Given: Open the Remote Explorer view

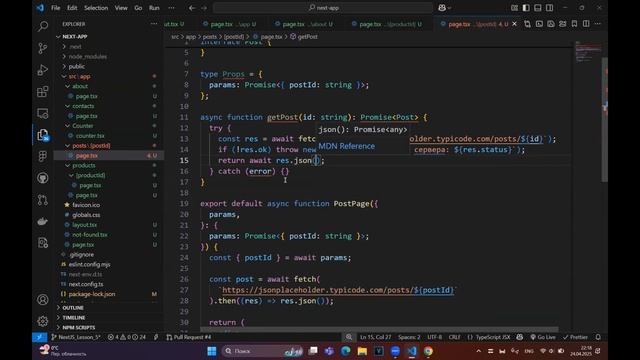Looking at the screenshot, I should pos(42,113).
